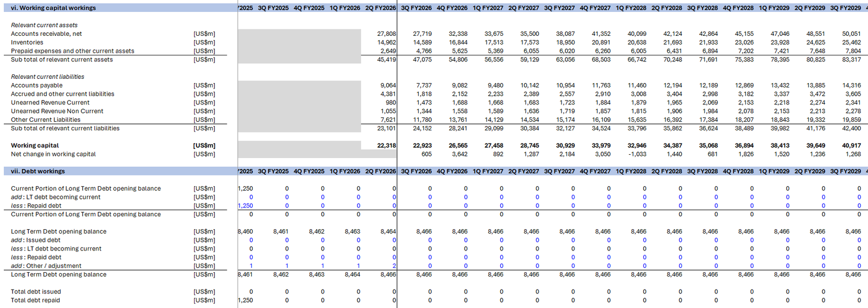Select 3Q FY2026 header in working capital section
This screenshot has height=308, width=868.
(416, 8)
